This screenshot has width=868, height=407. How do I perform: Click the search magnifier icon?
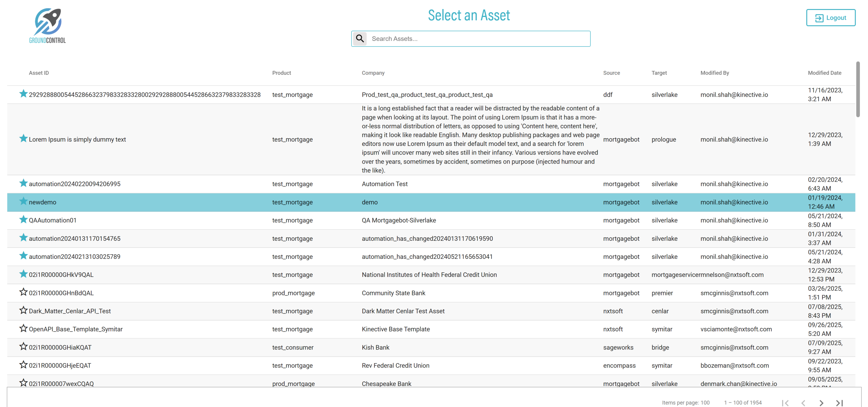(x=360, y=39)
